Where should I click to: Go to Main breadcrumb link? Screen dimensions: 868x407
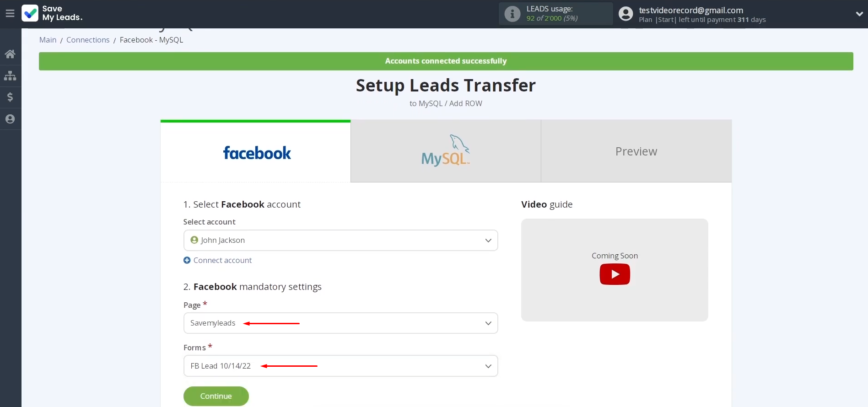[48, 40]
